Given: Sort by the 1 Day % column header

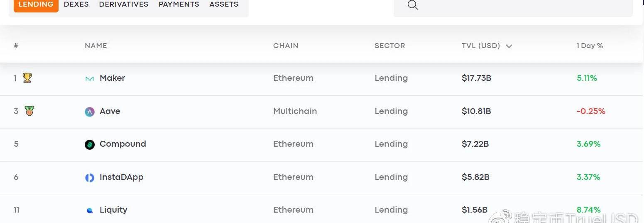Looking at the screenshot, I should click(x=590, y=46).
